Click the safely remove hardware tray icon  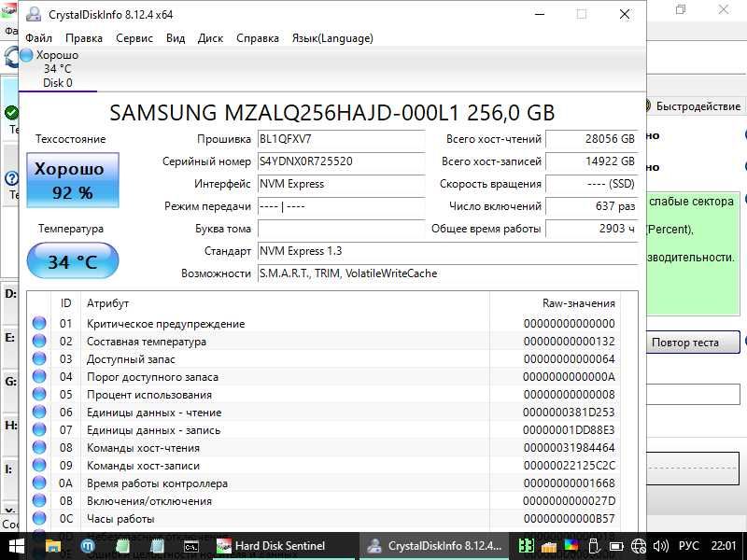tap(593, 546)
